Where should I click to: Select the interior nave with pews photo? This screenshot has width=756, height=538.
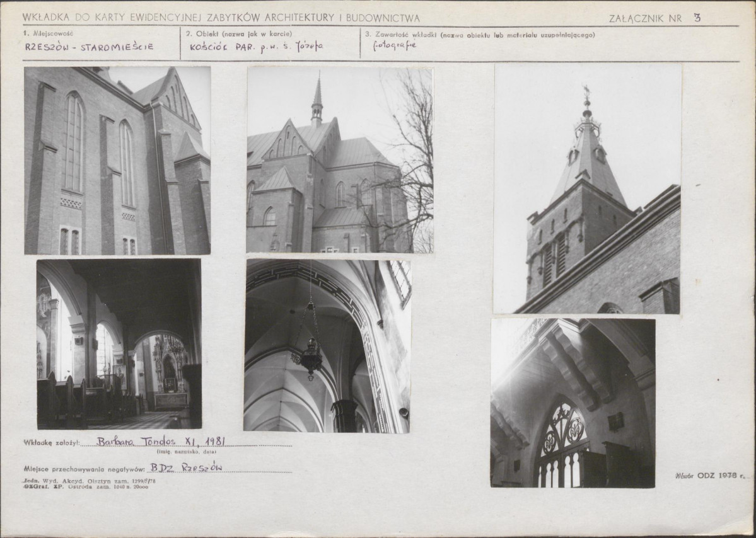point(119,344)
